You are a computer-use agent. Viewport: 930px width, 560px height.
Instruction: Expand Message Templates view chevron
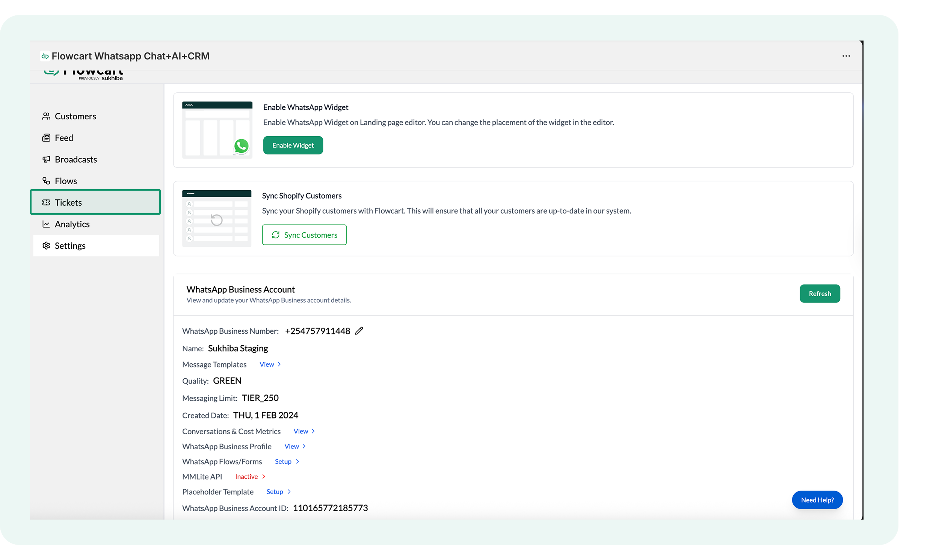point(279,364)
